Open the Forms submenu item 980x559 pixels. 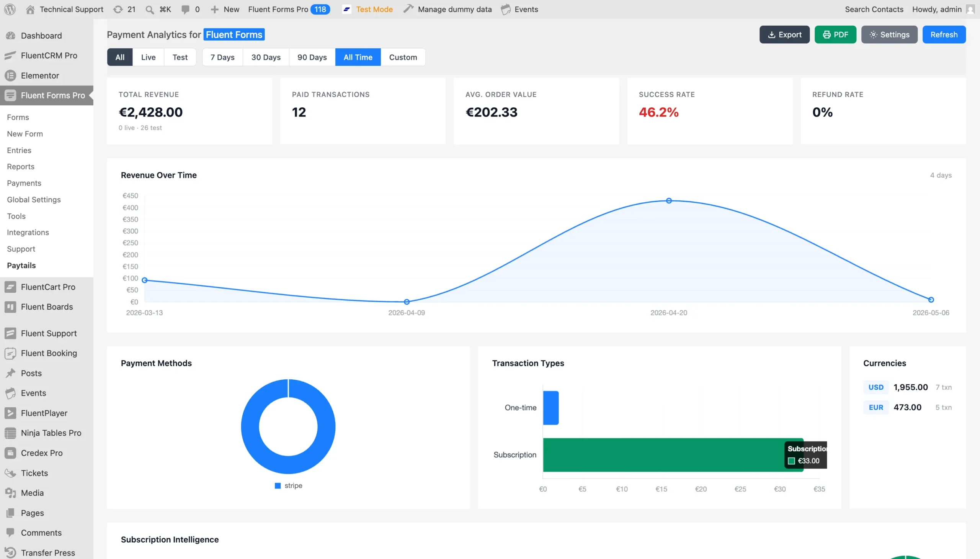[18, 117]
